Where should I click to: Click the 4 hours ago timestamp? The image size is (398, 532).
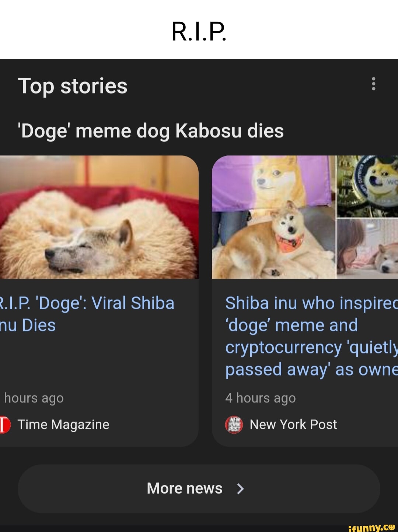[261, 398]
